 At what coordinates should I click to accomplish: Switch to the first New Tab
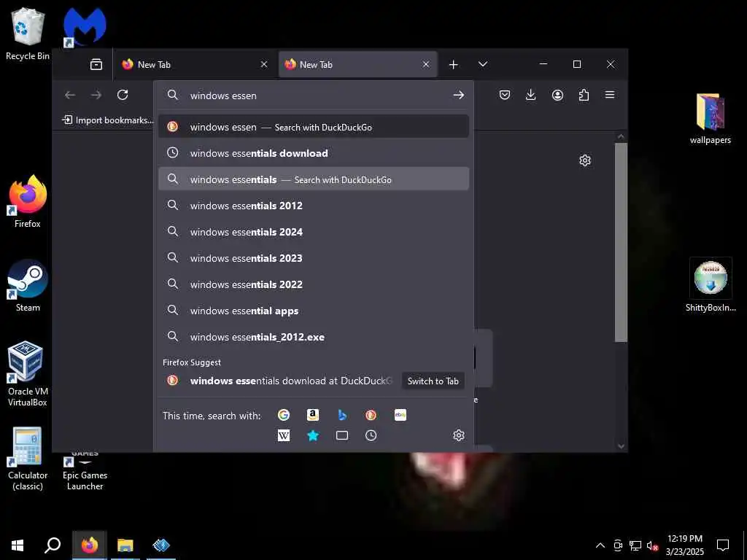[196, 64]
